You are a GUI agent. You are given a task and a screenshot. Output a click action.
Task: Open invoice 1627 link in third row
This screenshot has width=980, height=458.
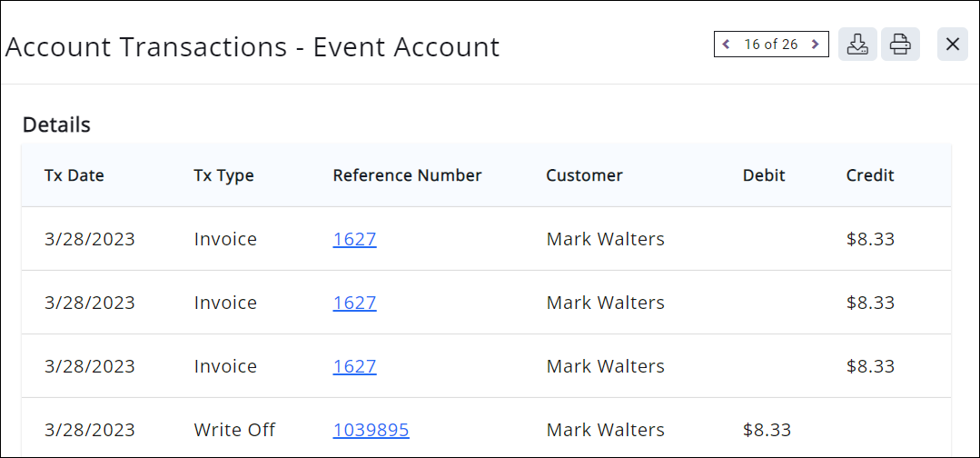point(354,366)
